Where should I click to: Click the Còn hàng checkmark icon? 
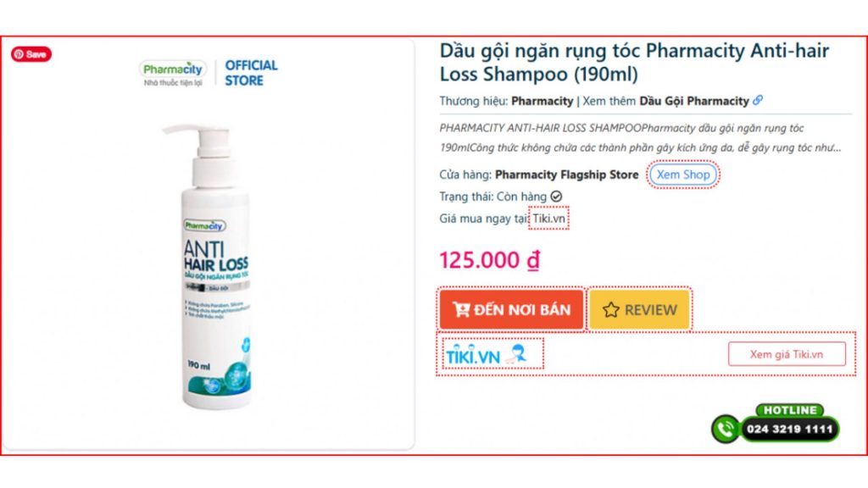(x=556, y=197)
